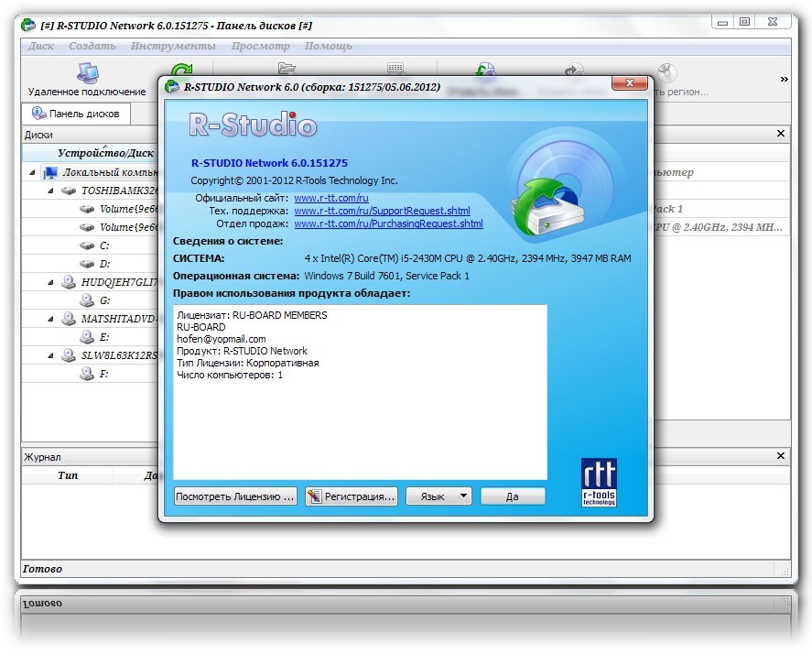Collapse the SLW8L63K12RS device node
The image size is (812, 654).
(50, 355)
